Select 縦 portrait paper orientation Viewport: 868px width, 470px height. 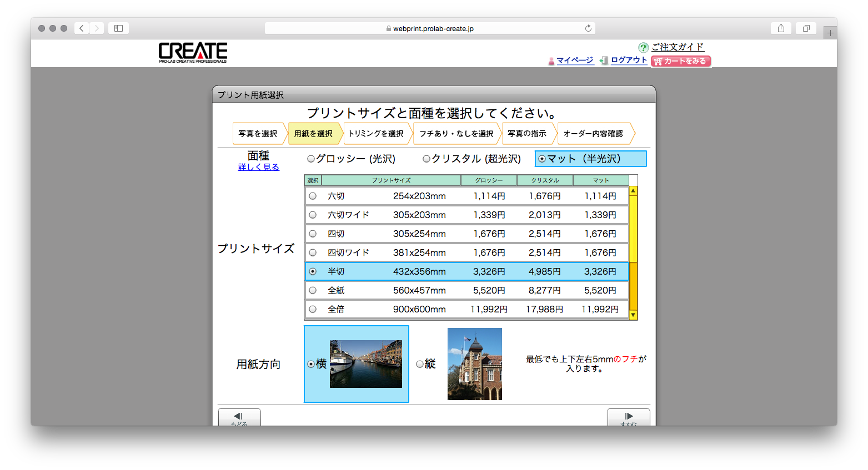[420, 364]
